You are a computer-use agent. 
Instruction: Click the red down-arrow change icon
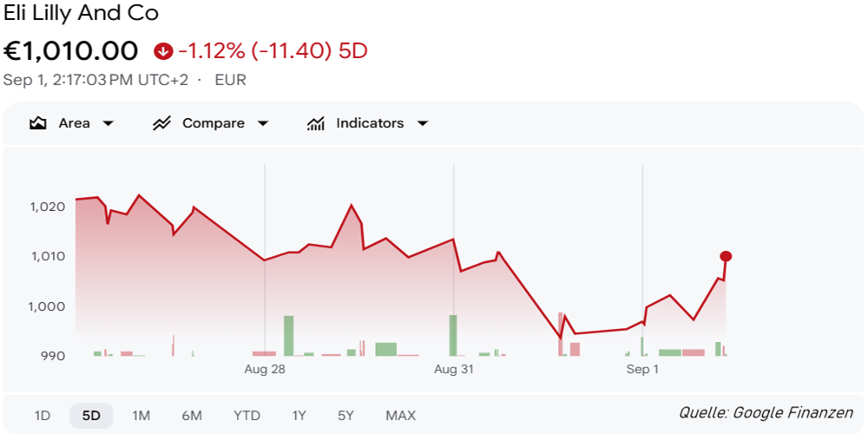point(163,51)
